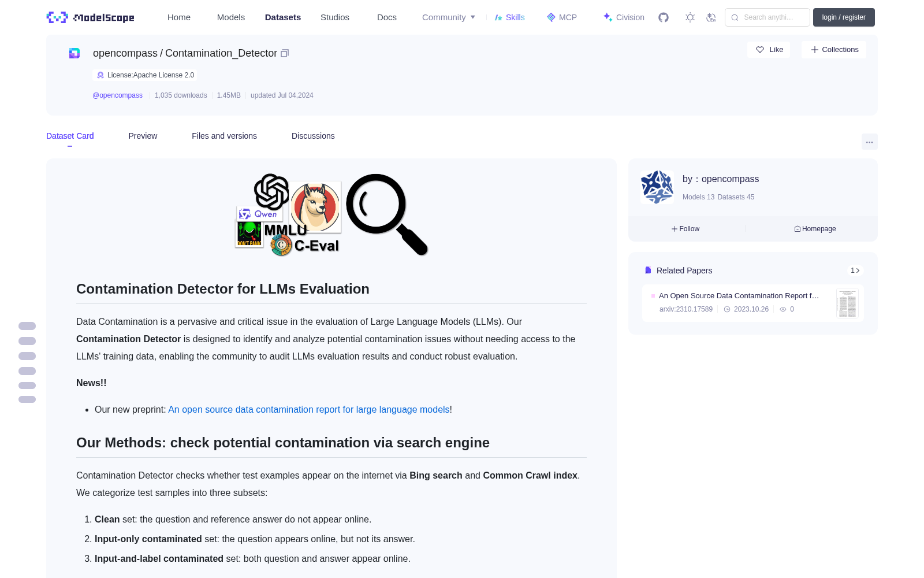Switch to the Preview tab
The height and width of the screenshot is (578, 924).
[143, 136]
